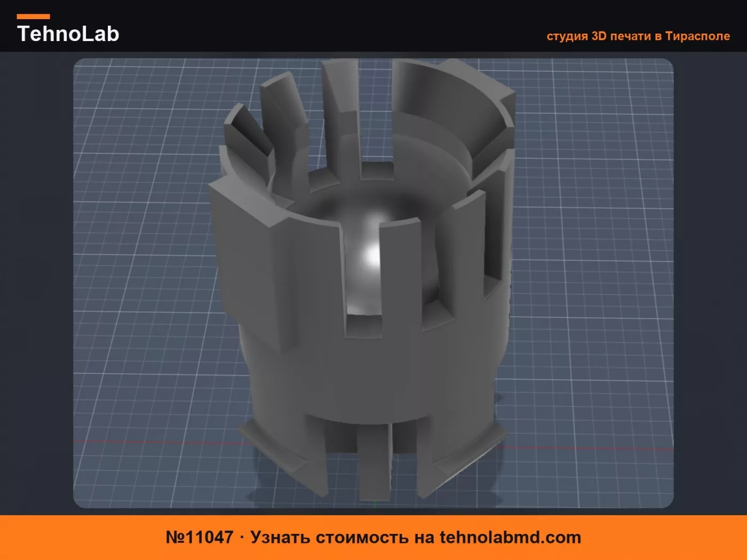Click the rectangular slot opening showing the sphere
The image size is (747, 560).
coord(363,277)
